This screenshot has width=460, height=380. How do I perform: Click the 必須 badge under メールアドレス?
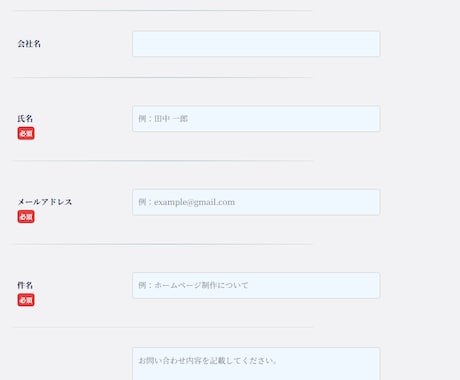click(26, 217)
